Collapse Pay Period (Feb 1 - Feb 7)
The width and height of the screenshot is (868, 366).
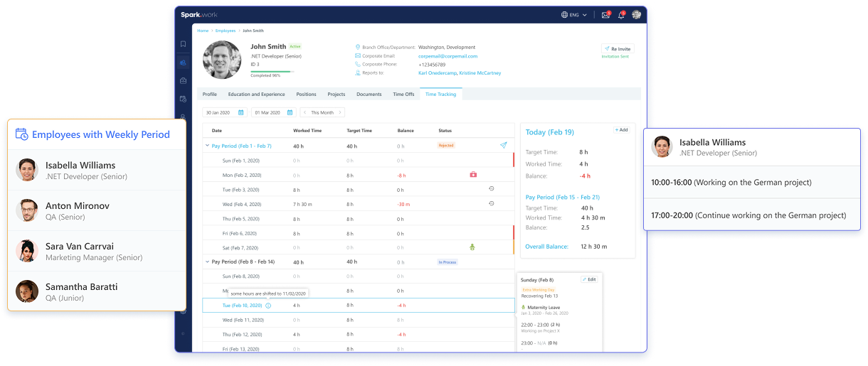click(x=207, y=146)
